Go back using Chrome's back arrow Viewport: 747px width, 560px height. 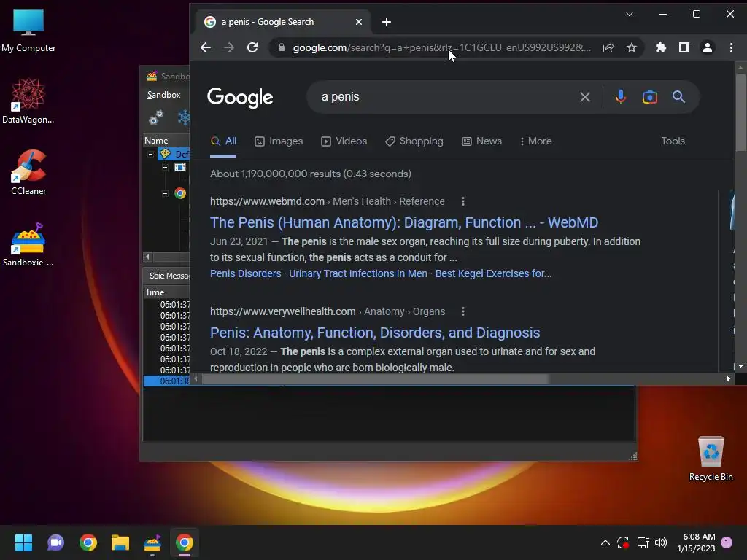click(x=206, y=47)
